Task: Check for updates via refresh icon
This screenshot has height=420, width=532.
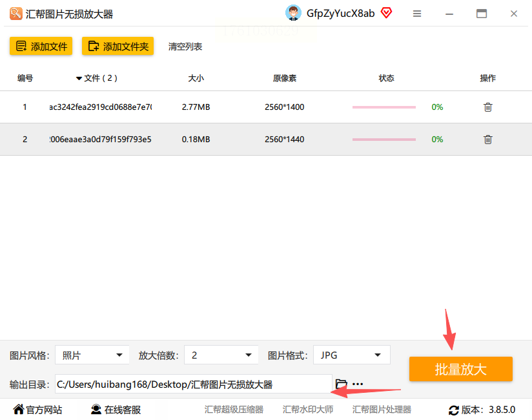Action: pyautogui.click(x=454, y=410)
